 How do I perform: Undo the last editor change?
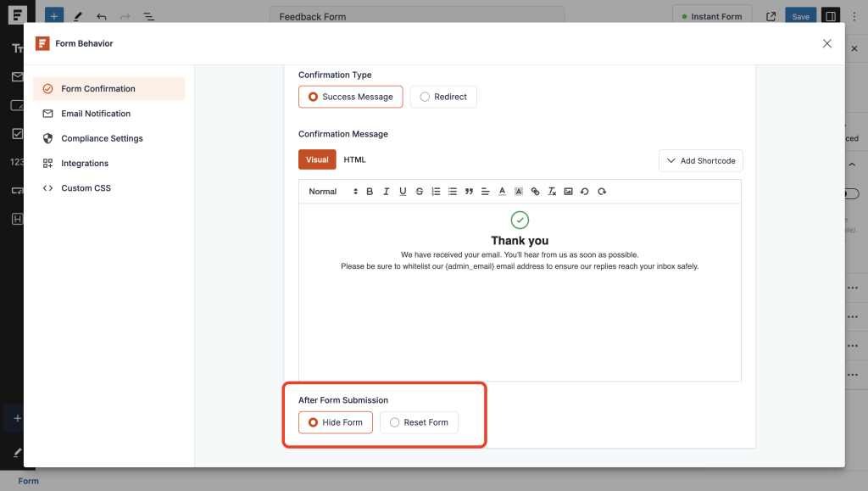coord(584,191)
